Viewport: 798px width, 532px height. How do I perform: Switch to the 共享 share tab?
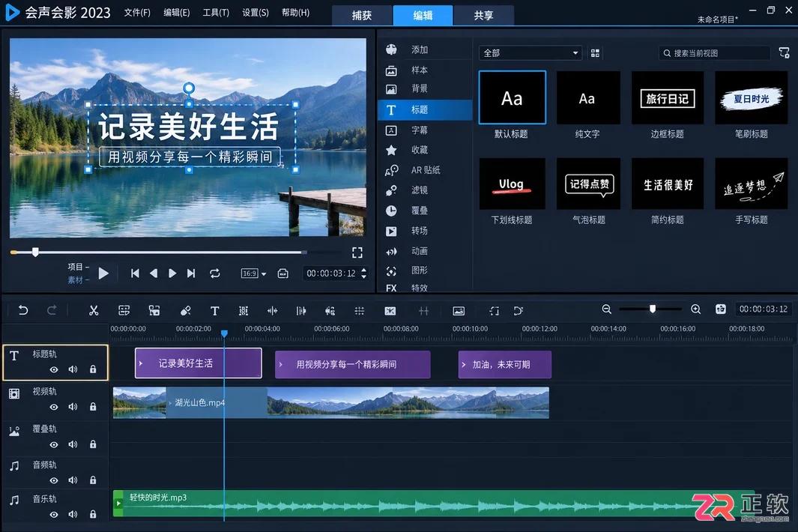click(x=483, y=15)
